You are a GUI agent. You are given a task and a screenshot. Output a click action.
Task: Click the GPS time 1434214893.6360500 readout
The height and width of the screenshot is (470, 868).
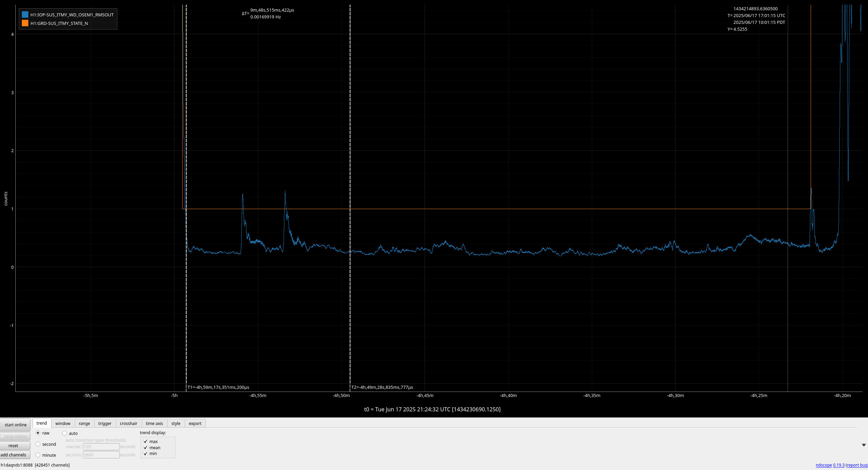(755, 9)
